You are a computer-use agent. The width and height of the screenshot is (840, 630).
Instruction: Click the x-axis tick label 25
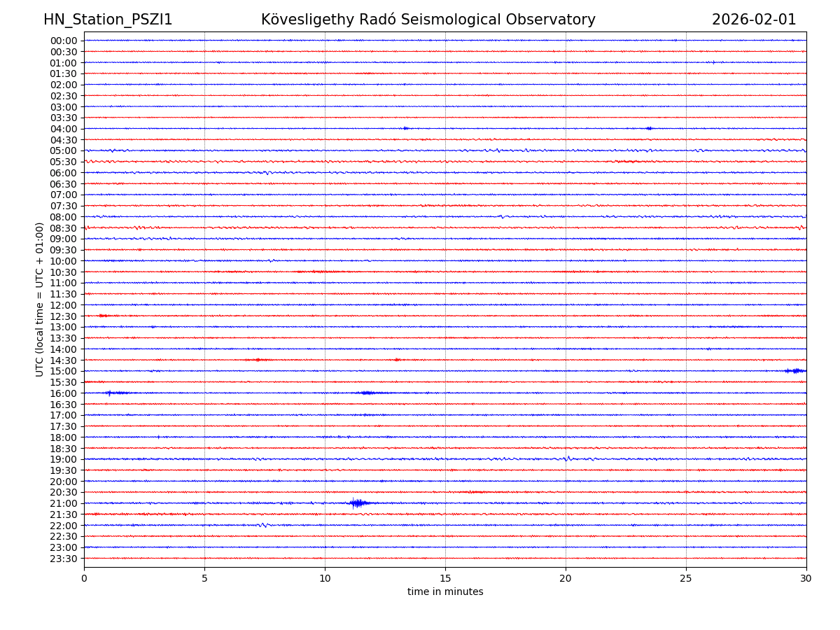[x=686, y=578]
